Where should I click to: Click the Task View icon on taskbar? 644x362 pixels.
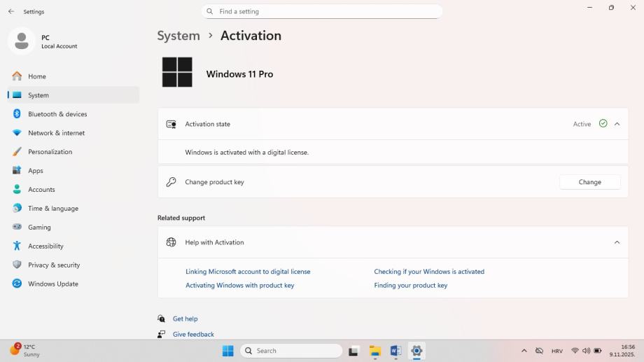pyautogui.click(x=353, y=351)
